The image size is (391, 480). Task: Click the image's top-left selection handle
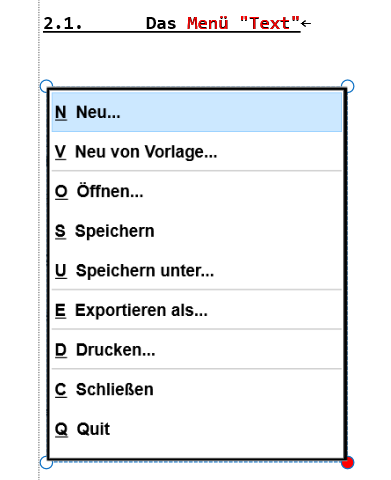[46, 86]
